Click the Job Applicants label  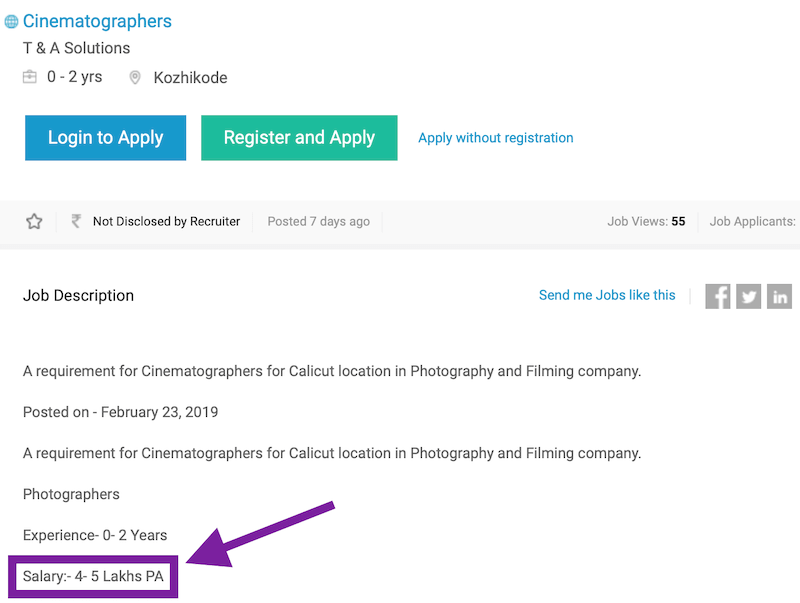(x=753, y=221)
